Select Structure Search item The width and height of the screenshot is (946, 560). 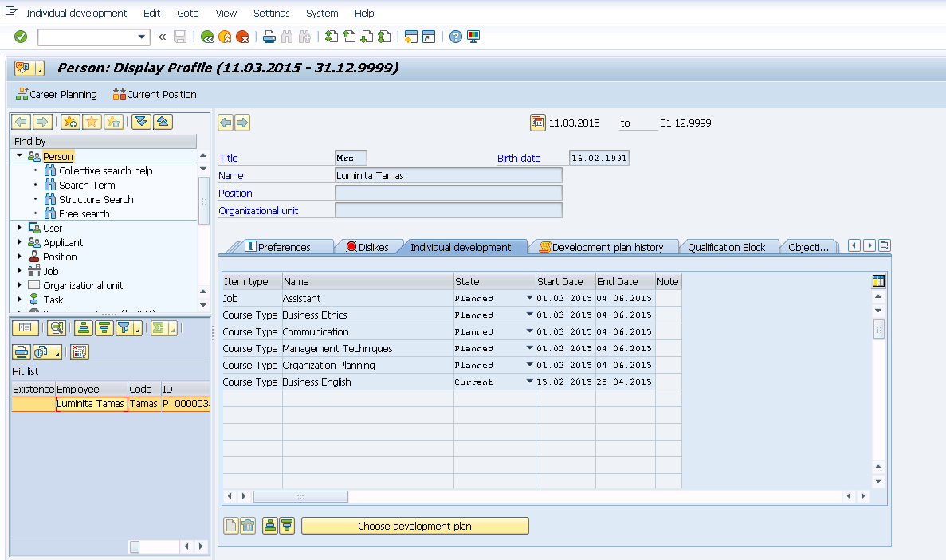(96, 199)
